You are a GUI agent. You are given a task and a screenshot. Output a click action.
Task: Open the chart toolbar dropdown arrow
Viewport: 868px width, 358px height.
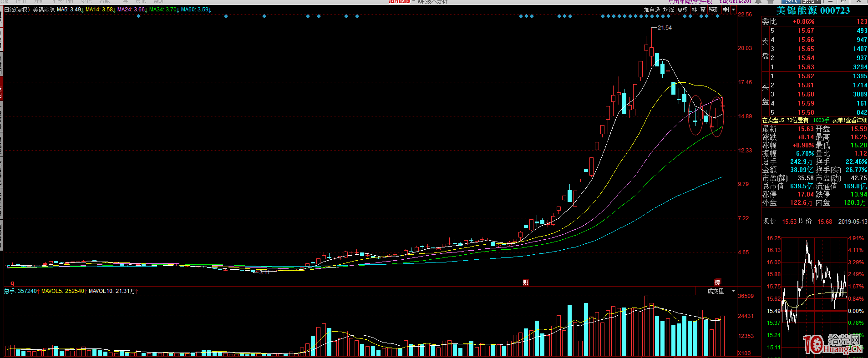733,10
